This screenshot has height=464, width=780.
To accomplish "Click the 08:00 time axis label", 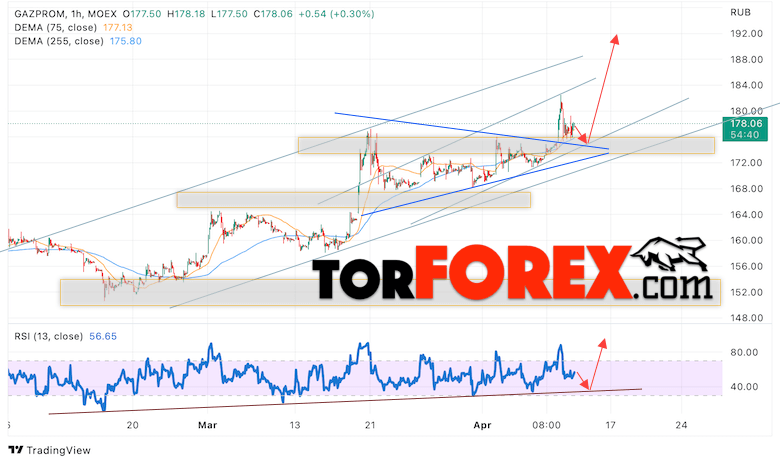I will coord(546,425).
